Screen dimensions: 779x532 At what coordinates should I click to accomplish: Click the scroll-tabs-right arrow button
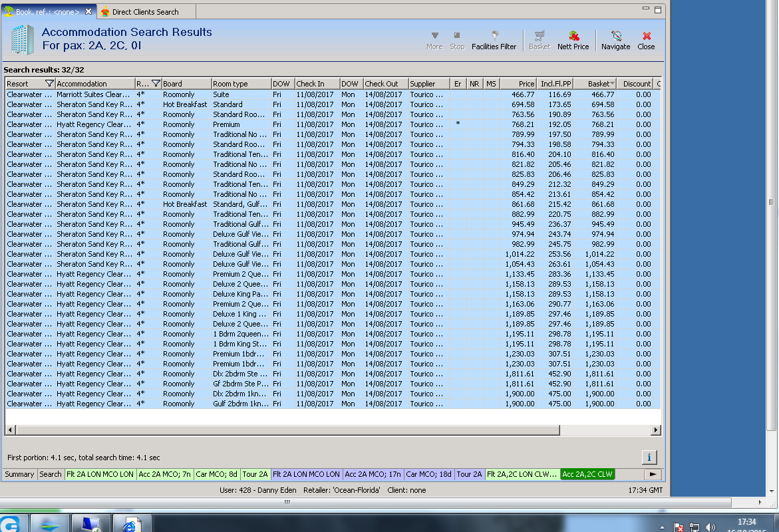653,474
